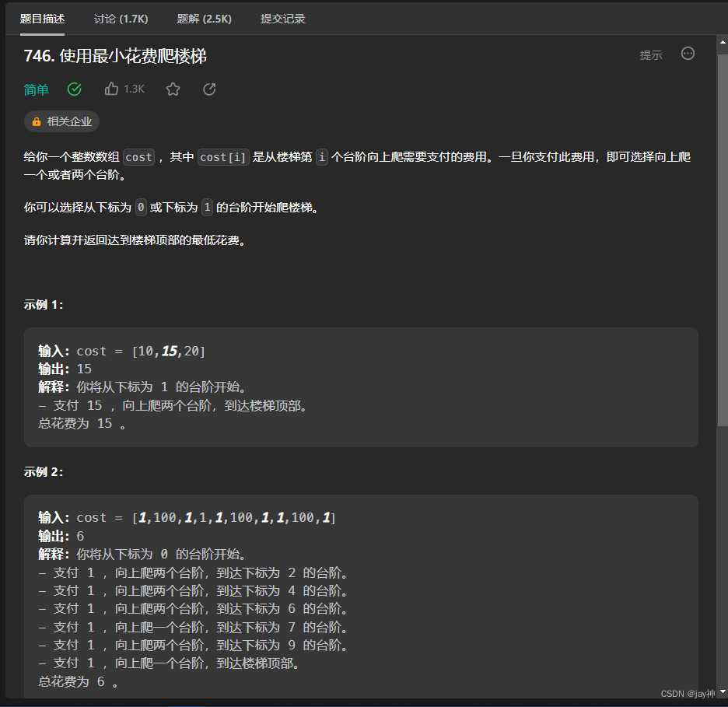
Task: Click the green solved checkmark icon
Action: point(74,89)
